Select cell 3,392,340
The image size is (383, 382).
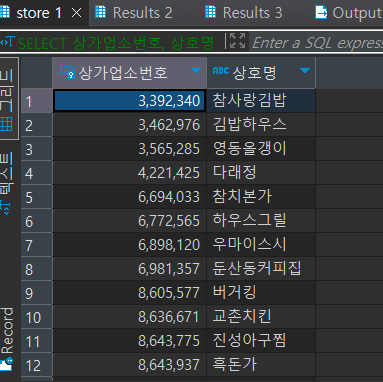[129, 101]
